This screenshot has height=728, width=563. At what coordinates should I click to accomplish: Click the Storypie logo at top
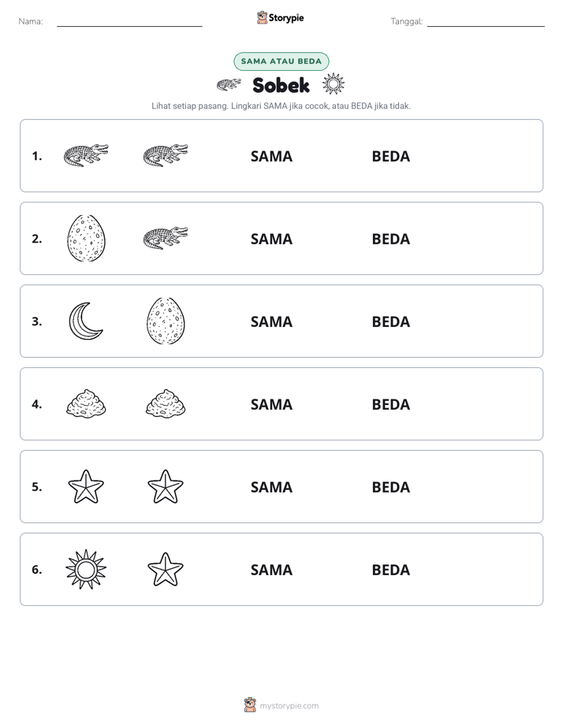[280, 17]
